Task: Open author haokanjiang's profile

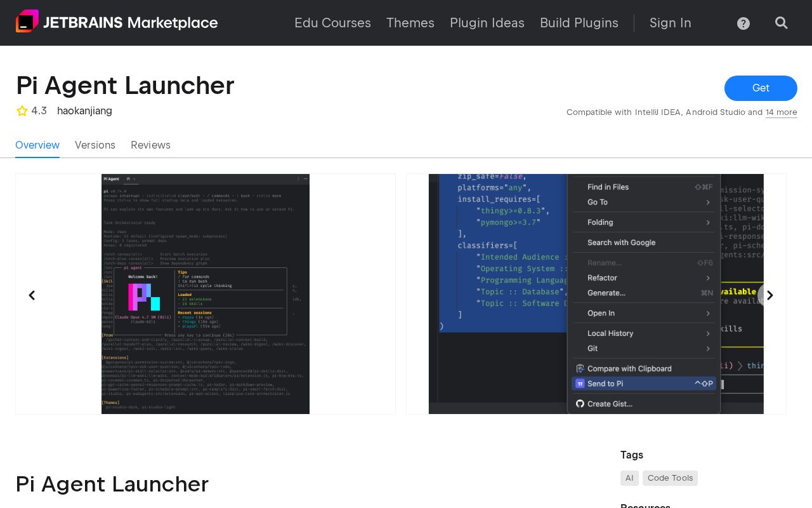Action: click(84, 111)
